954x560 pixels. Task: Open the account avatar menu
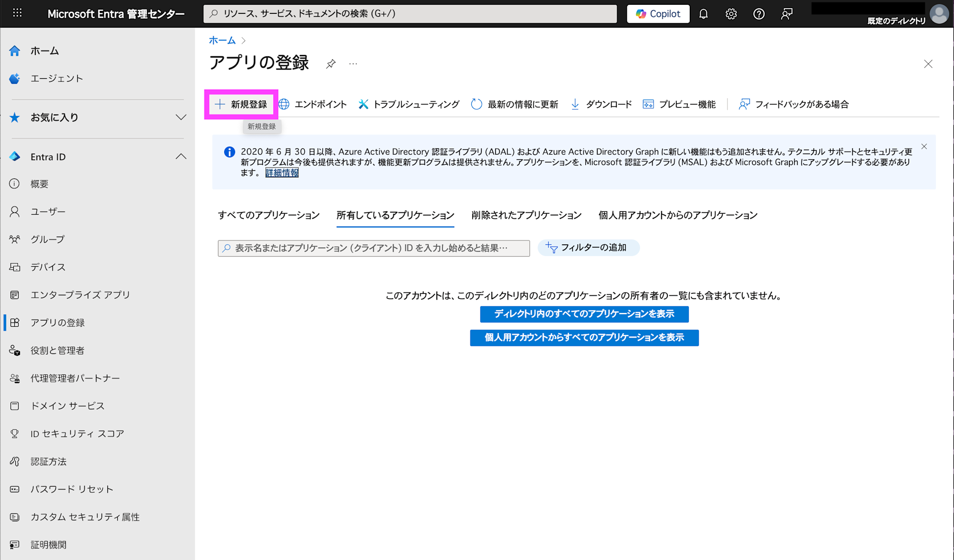tap(939, 14)
